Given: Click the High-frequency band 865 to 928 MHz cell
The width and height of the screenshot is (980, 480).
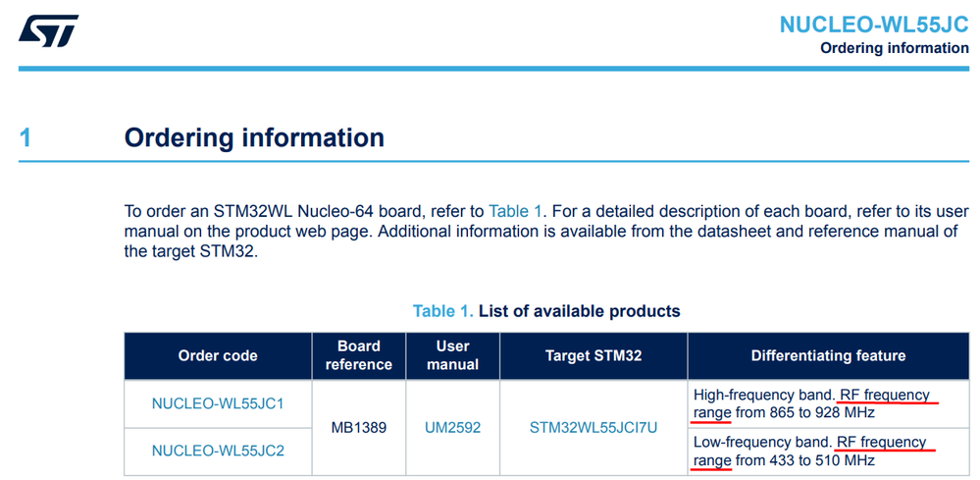Looking at the screenshot, I should (828, 403).
